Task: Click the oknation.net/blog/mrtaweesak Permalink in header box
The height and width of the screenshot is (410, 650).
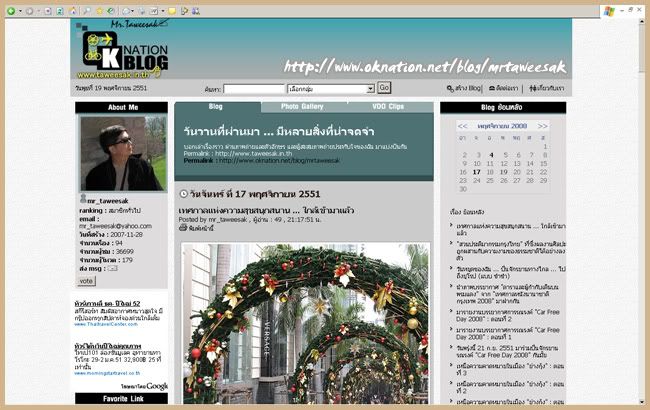Action: [279, 160]
